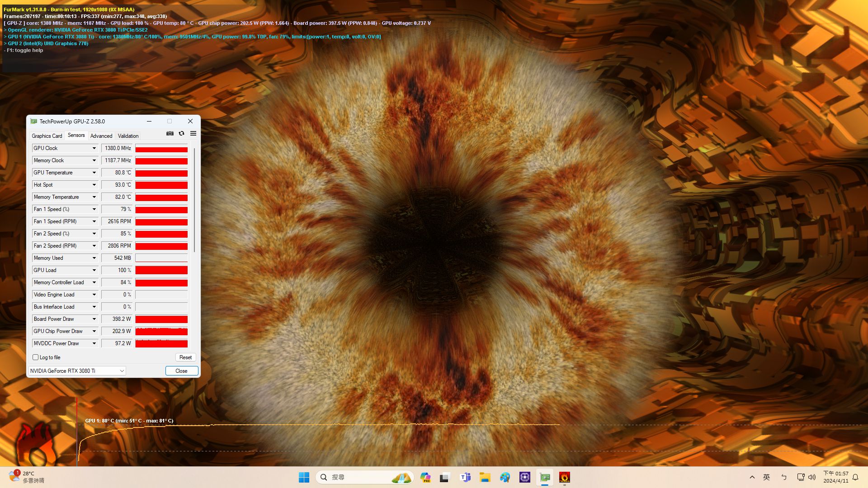Open the Validation tab

click(128, 136)
